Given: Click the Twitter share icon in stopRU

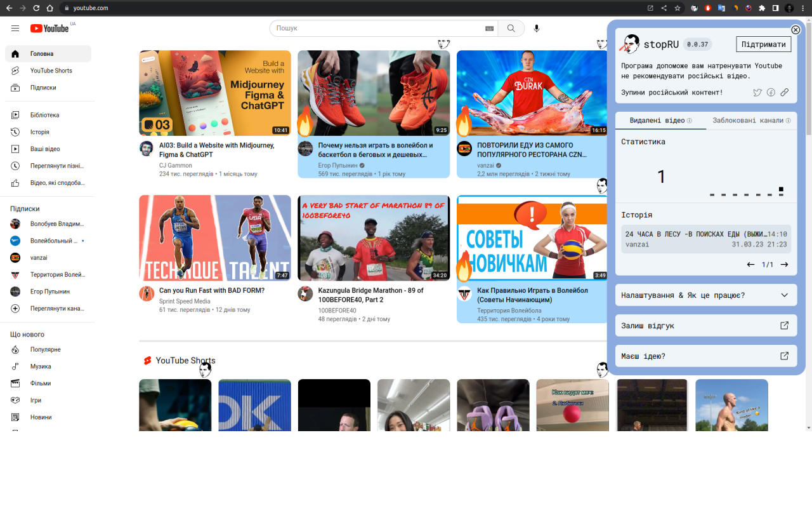Looking at the screenshot, I should point(757,93).
